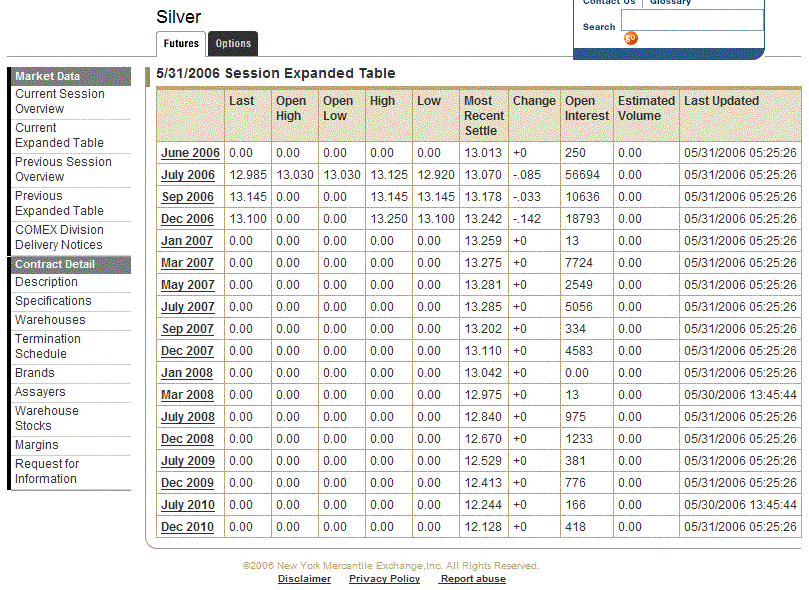Open Current Expanded Table link
The width and height of the screenshot is (809, 590).
[x=59, y=135]
